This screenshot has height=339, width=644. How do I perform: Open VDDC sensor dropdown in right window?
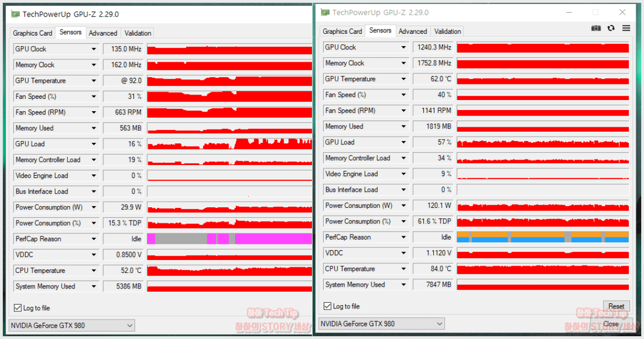pyautogui.click(x=403, y=253)
